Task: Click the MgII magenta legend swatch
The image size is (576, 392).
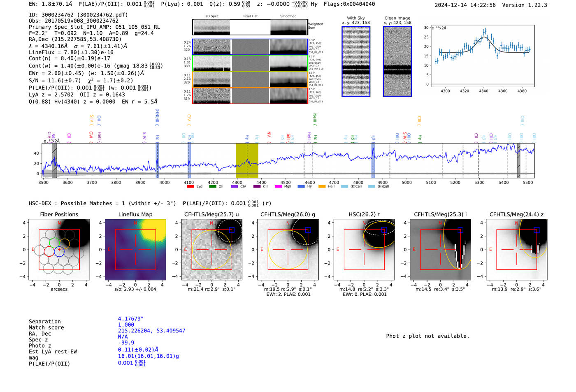Action: (x=278, y=186)
